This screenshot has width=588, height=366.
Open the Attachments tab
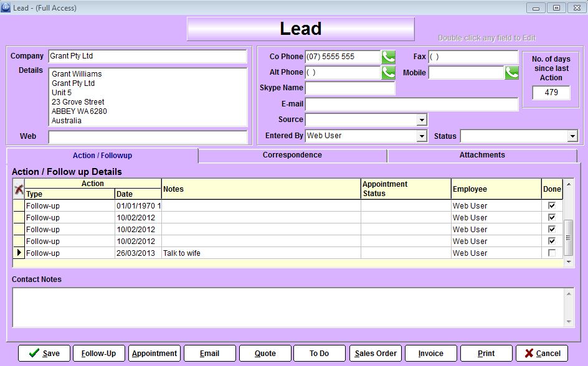[482, 155]
